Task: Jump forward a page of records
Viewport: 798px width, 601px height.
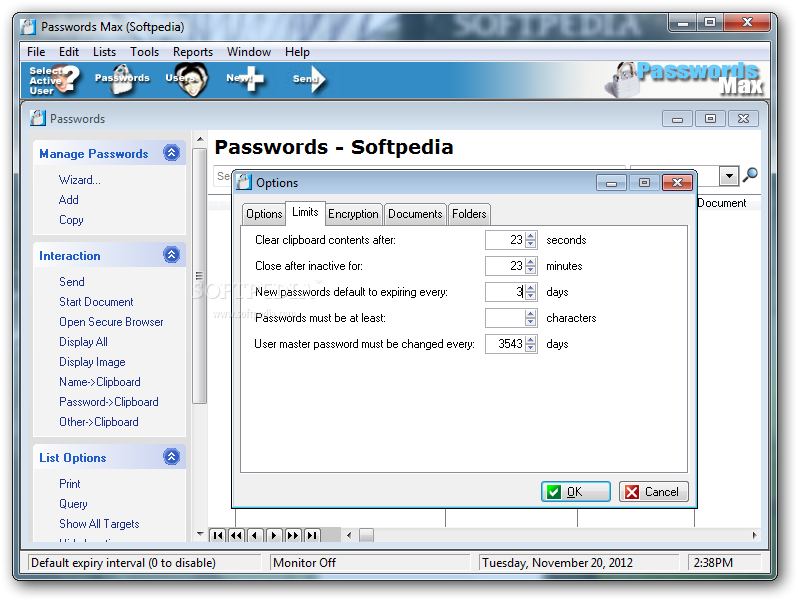Action: [293, 535]
